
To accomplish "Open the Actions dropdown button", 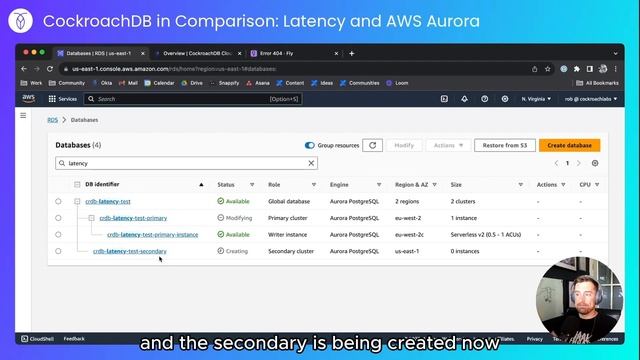I will 448,145.
